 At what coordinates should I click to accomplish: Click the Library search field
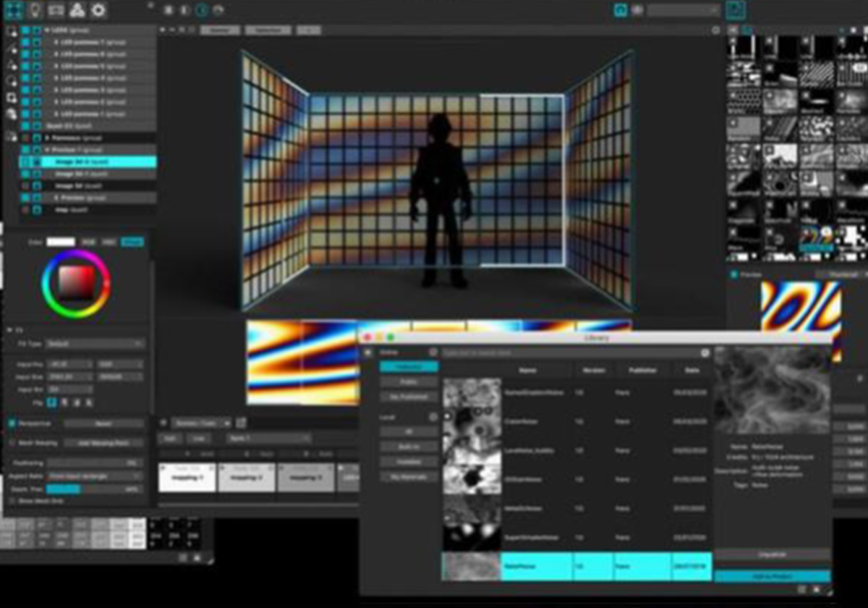point(571,352)
